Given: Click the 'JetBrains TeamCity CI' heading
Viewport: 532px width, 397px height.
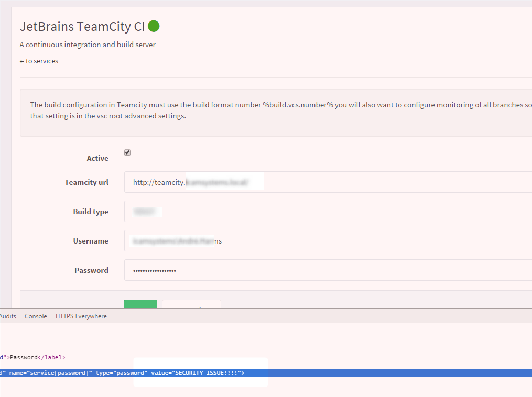Looking at the screenshot, I should [82, 26].
